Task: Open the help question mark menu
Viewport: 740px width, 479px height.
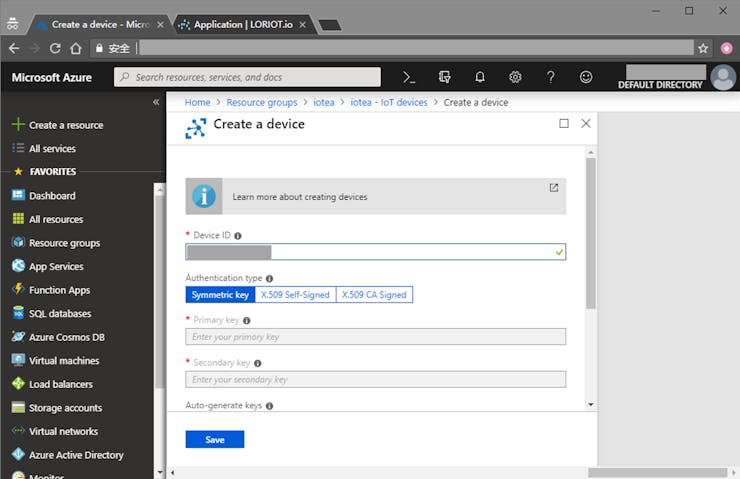Action: (x=551, y=77)
